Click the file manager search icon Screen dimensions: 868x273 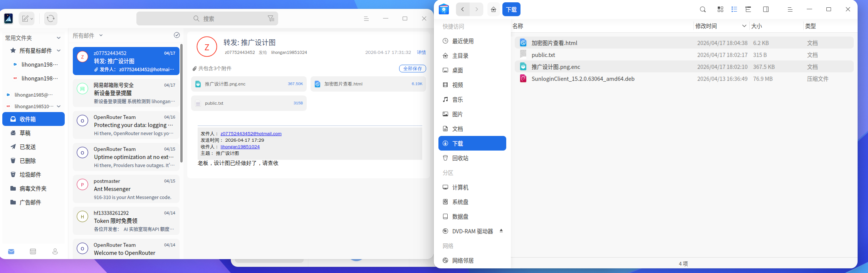coord(703,9)
